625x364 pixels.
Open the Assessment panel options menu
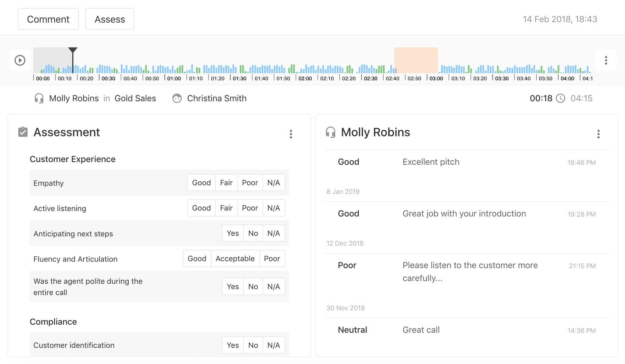pos(291,134)
